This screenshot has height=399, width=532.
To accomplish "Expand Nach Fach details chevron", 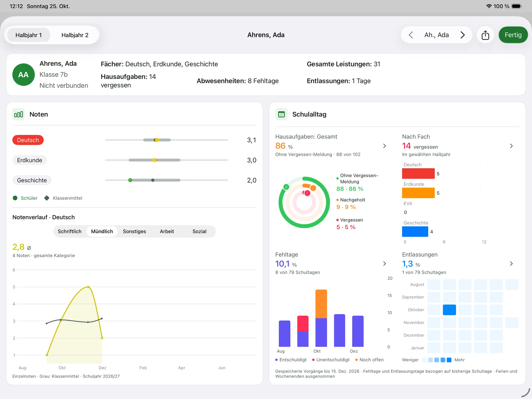I will point(511,146).
